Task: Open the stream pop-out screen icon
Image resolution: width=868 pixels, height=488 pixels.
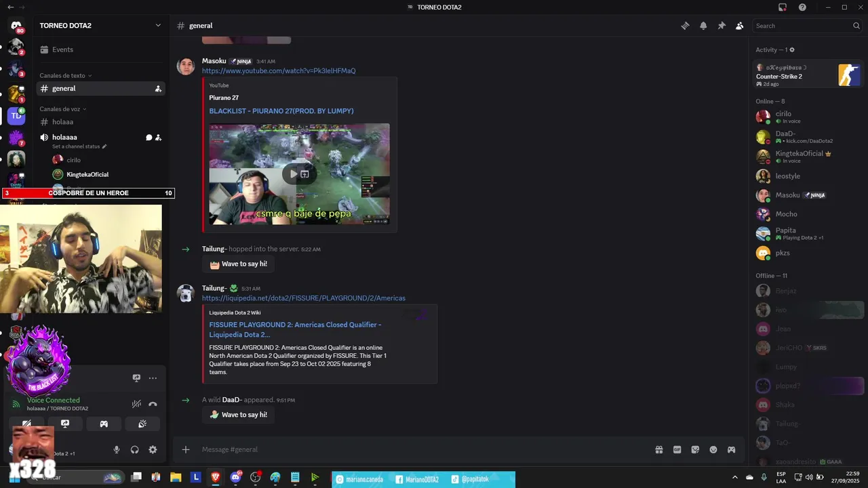Action: (136, 378)
